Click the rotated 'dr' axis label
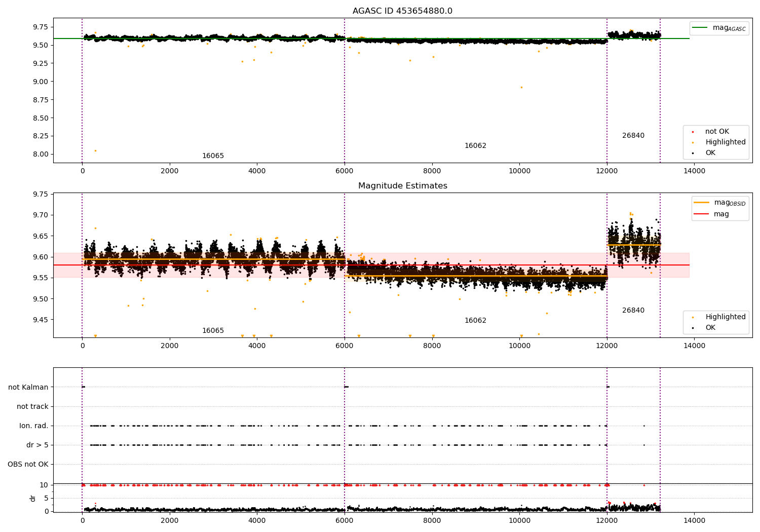Screen dimensions: 760x532 (33, 498)
